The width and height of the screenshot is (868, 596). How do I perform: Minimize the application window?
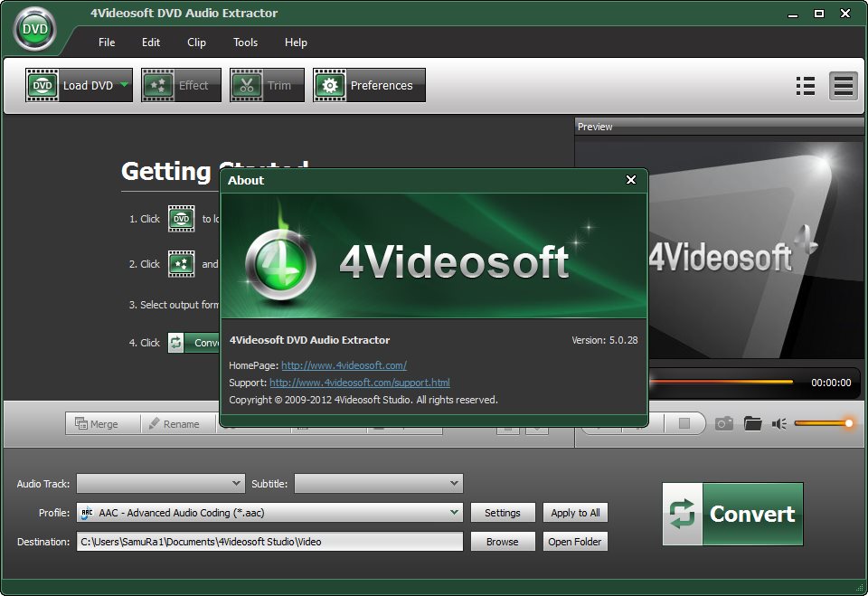click(x=793, y=14)
